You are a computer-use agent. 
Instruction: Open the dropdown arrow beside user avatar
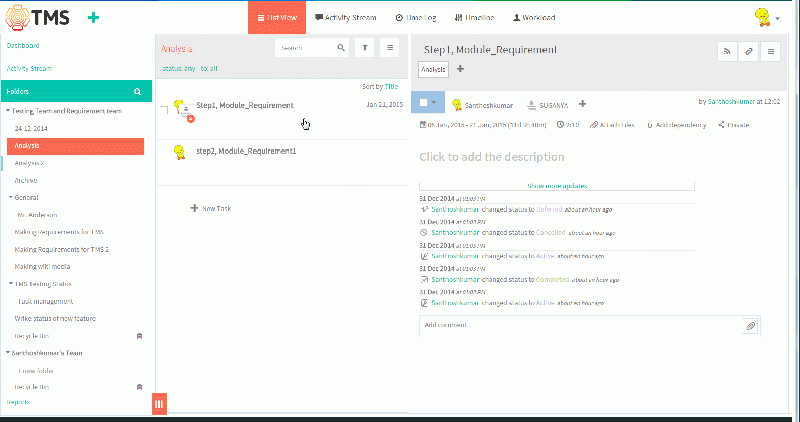coord(778,18)
